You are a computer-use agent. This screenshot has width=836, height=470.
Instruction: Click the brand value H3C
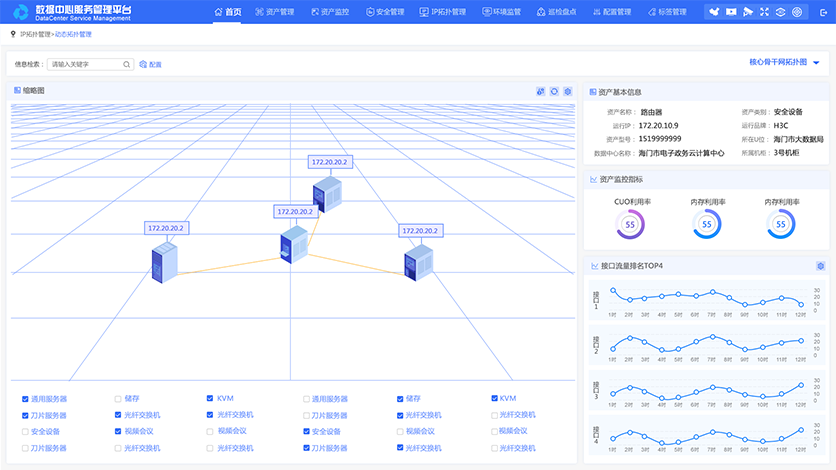click(781, 126)
